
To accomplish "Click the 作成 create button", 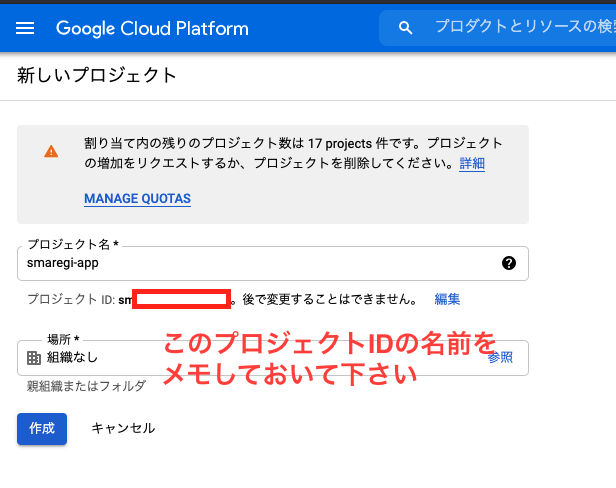I will pos(42,429).
